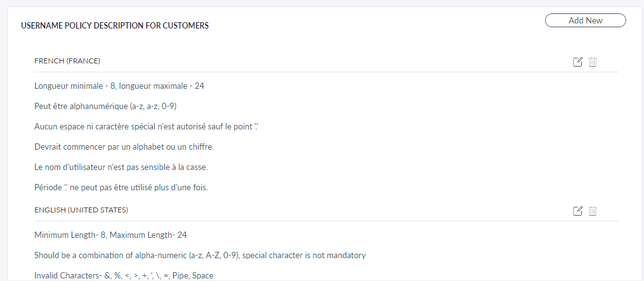Image resolution: width=644 pixels, height=281 pixels.
Task: Delete the English (United States) policy description
Action: tap(593, 211)
